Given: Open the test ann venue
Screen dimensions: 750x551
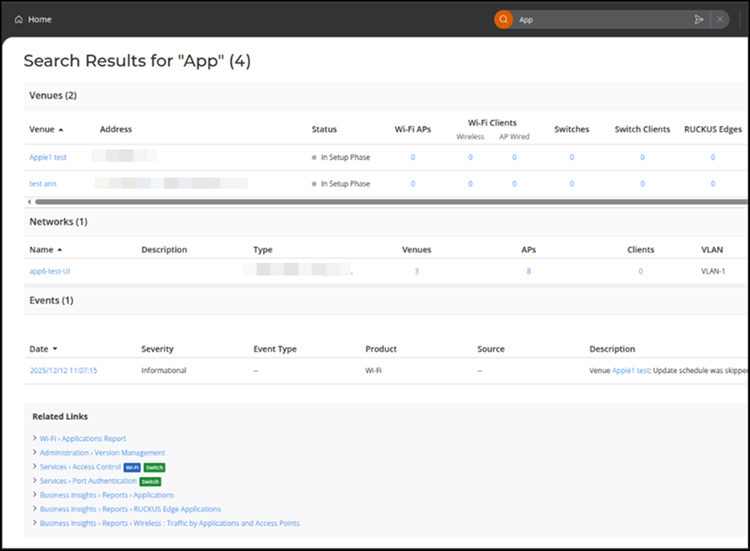Looking at the screenshot, I should (x=42, y=184).
